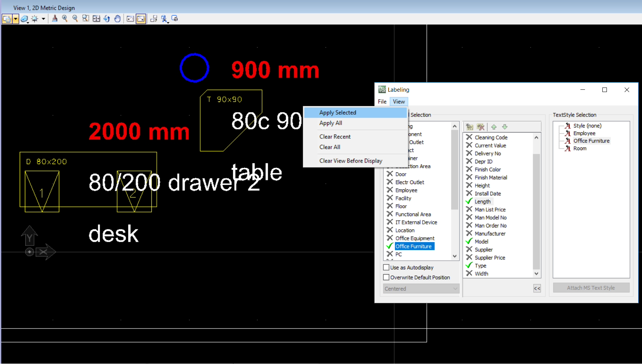Select Employee text style
Viewport: 642px width, 364px height.
584,133
